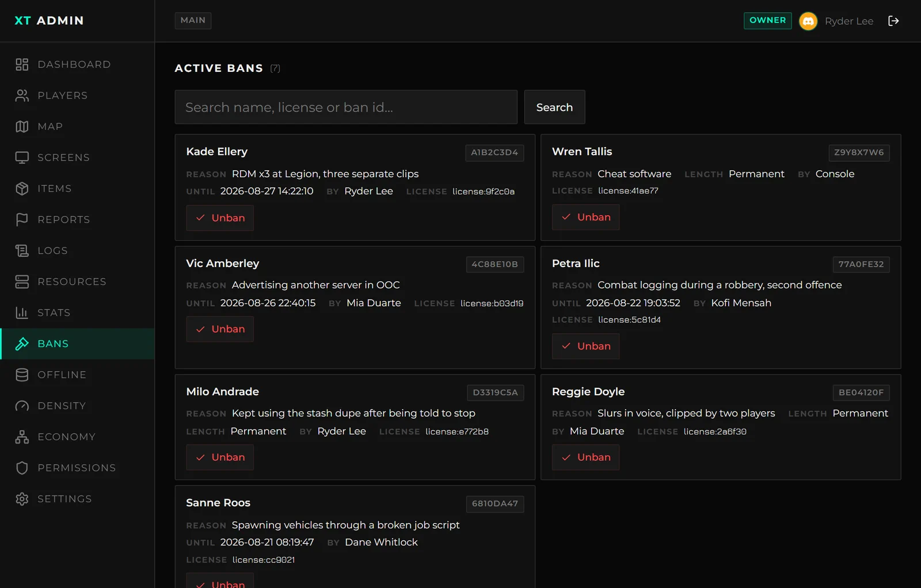
Task: Click license:b03d19 text
Action: pyautogui.click(x=492, y=303)
